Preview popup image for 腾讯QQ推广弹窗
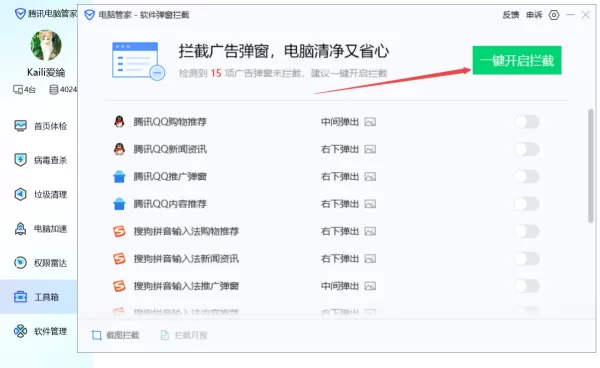The width and height of the screenshot is (600, 368). pos(370,177)
